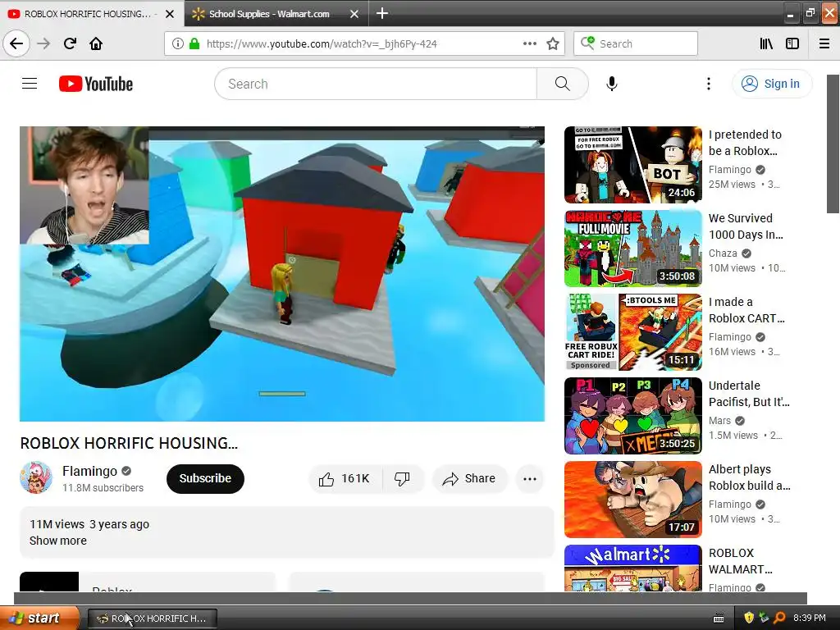Click the keyboard icon in taskbar tray
Screen dimensions: 840x630
tap(719, 619)
